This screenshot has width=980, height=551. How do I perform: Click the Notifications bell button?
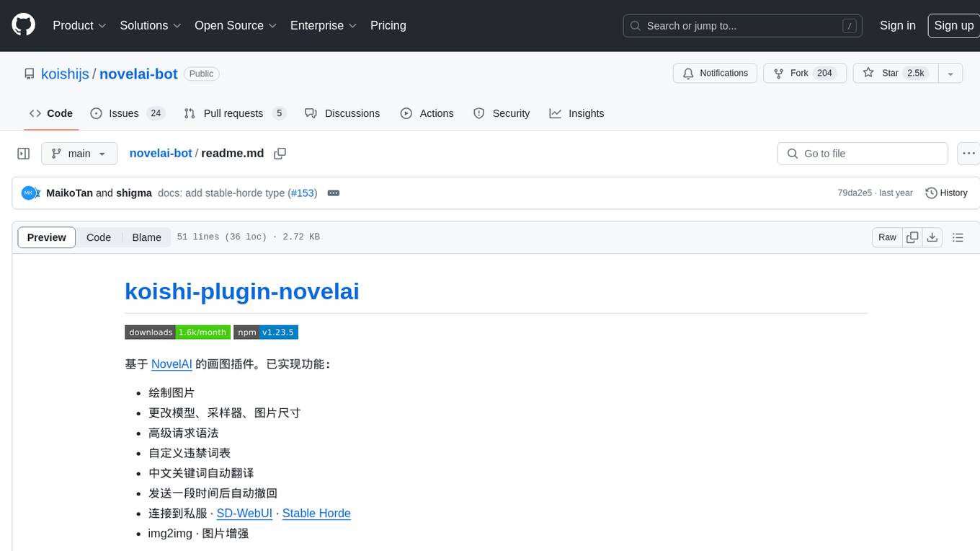715,74
